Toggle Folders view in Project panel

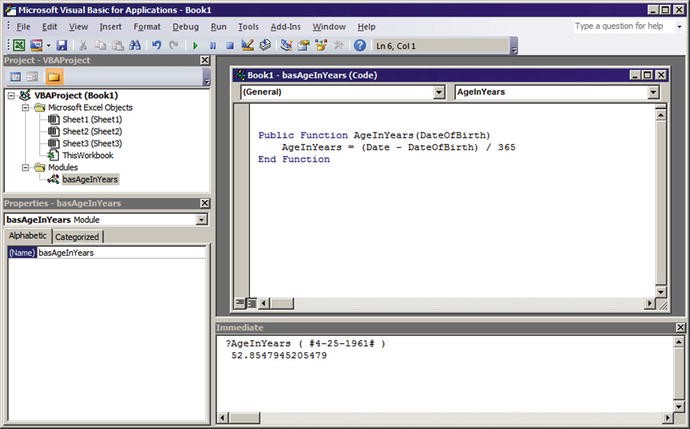coord(54,77)
